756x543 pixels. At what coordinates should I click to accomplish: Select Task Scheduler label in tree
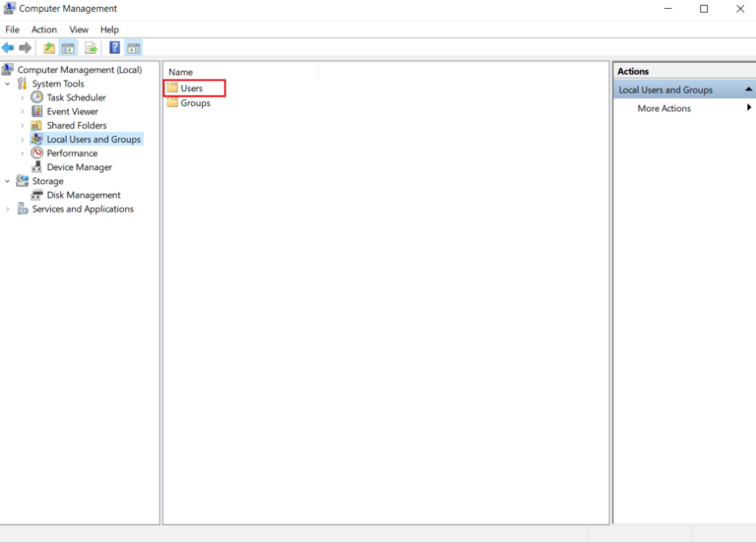pyautogui.click(x=76, y=97)
